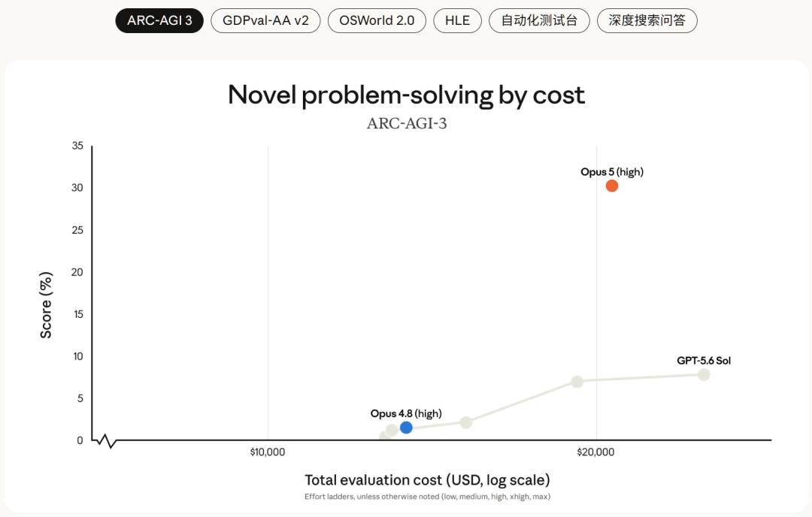Select the ARC-AGI 3 tab
812x517 pixels.
[x=159, y=21]
